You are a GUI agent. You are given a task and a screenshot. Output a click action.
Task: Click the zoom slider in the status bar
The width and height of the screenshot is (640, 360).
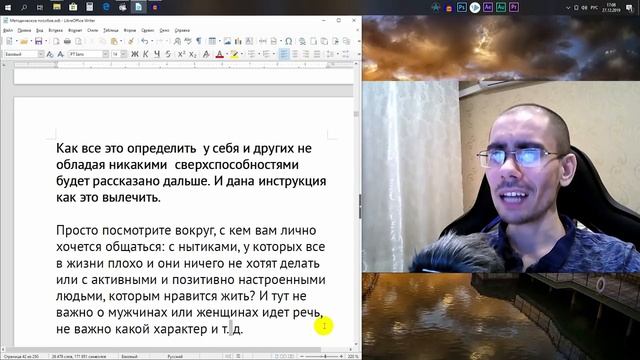pyautogui.click(x=322, y=356)
